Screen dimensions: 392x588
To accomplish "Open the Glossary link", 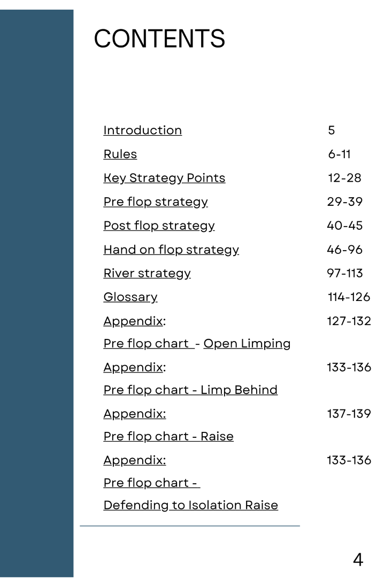I will pyautogui.click(x=130, y=297).
